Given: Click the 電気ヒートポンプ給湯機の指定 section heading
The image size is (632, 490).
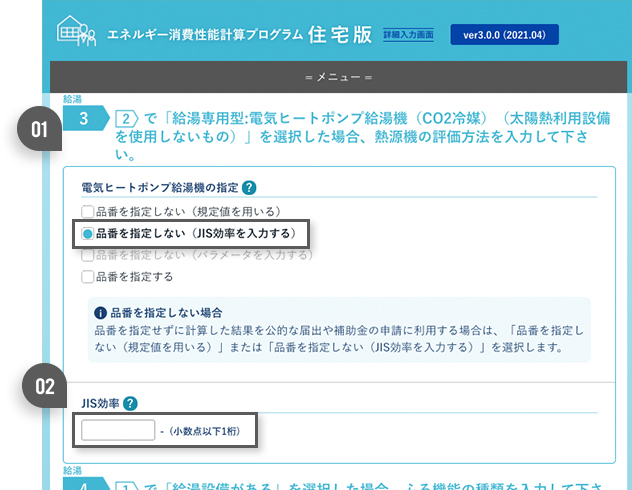Looking at the screenshot, I should (159, 187).
